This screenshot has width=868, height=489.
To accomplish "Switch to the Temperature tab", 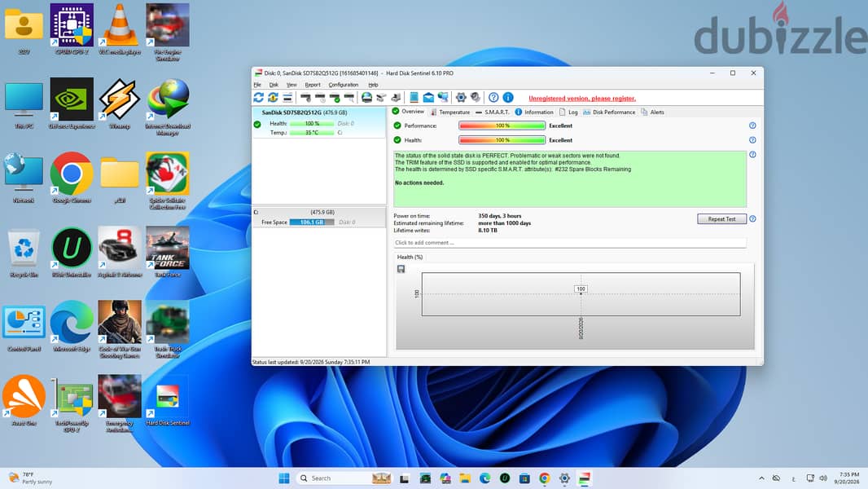I will point(450,112).
